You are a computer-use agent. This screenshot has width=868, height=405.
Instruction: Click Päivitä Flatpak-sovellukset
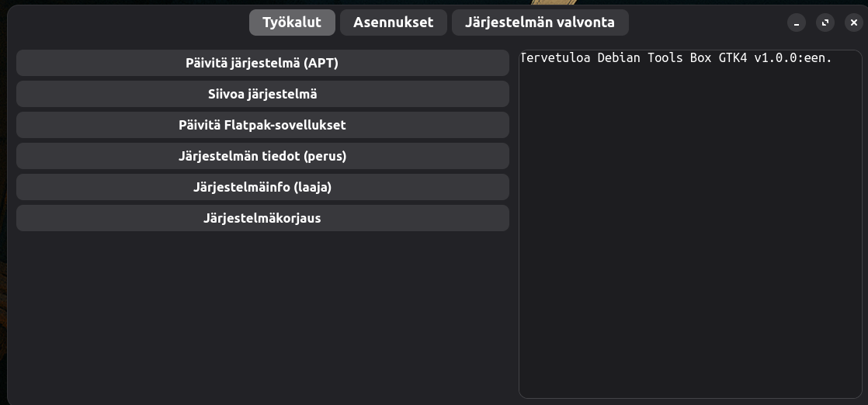click(262, 125)
